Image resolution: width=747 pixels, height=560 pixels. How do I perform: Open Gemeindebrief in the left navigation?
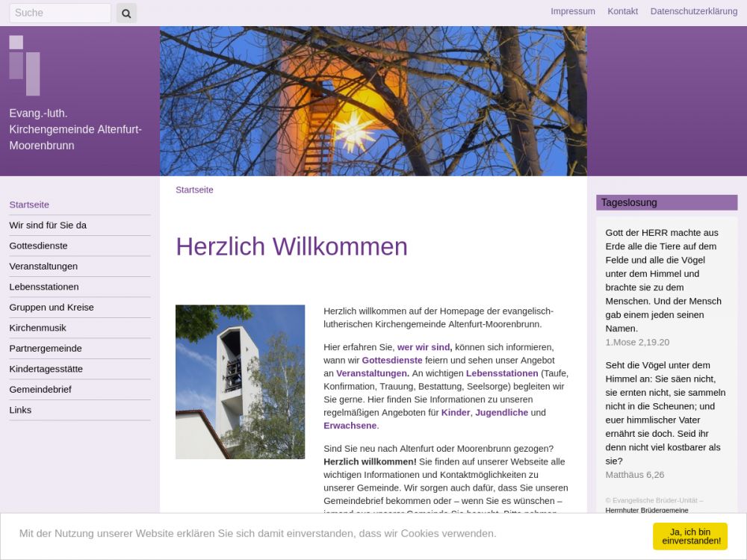[x=40, y=390]
